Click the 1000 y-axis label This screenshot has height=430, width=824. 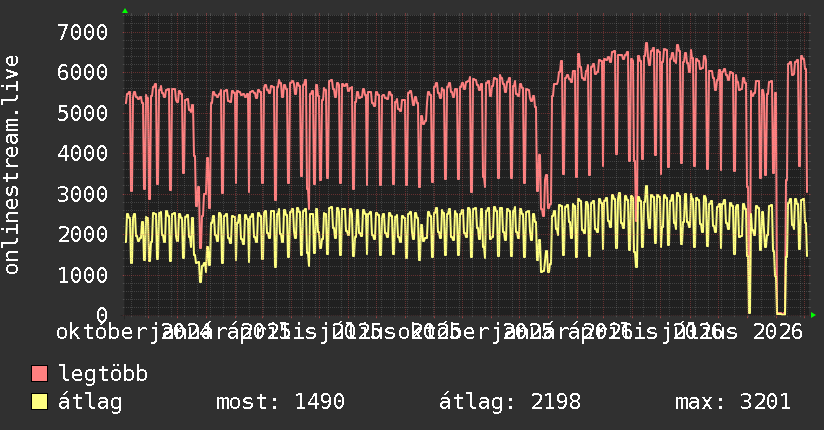pos(83,275)
